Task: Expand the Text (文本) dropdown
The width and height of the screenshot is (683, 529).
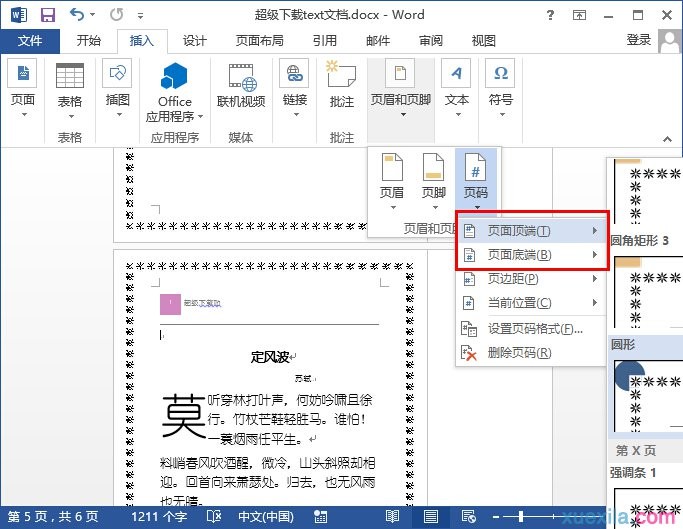Action: [x=457, y=101]
